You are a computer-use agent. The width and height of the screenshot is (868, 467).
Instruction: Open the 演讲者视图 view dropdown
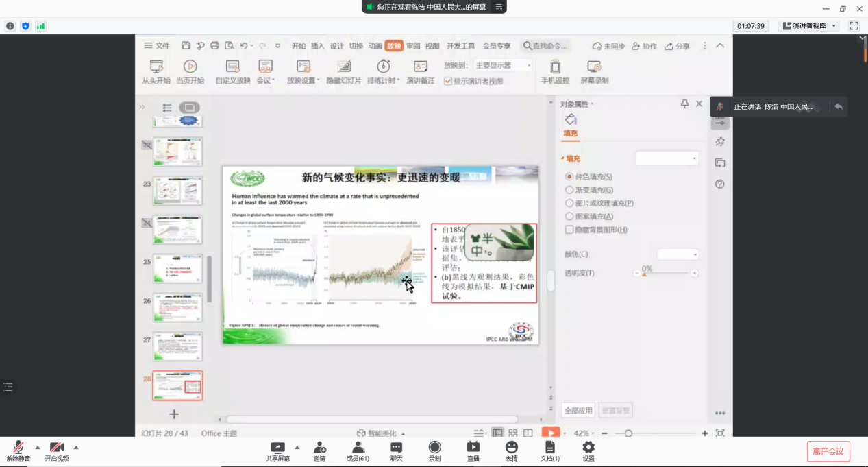pos(808,26)
